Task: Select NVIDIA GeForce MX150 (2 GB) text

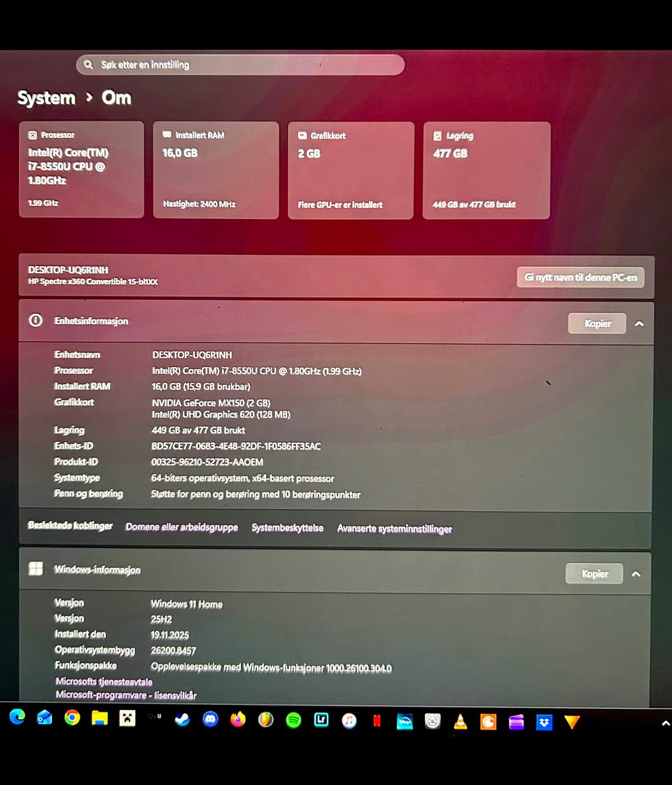Action: click(x=211, y=403)
